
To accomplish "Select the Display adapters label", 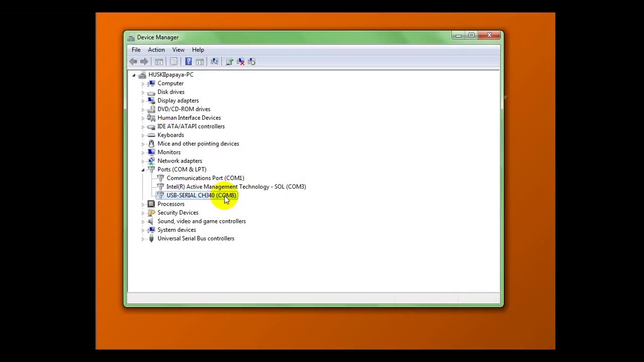I will 178,101.
